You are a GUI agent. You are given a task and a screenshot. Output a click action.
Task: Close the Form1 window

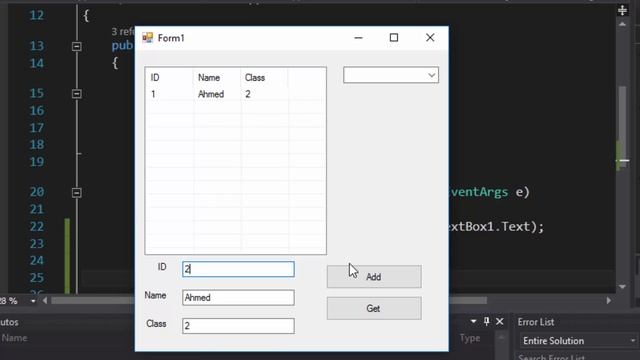tap(430, 38)
